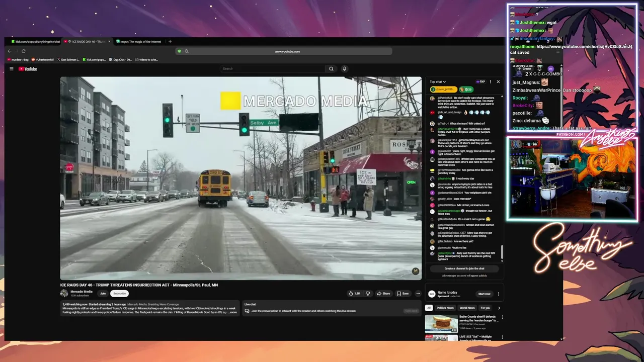The height and width of the screenshot is (362, 644).
Task: Click the shield icon in the address bar
Action: pyautogui.click(x=179, y=51)
